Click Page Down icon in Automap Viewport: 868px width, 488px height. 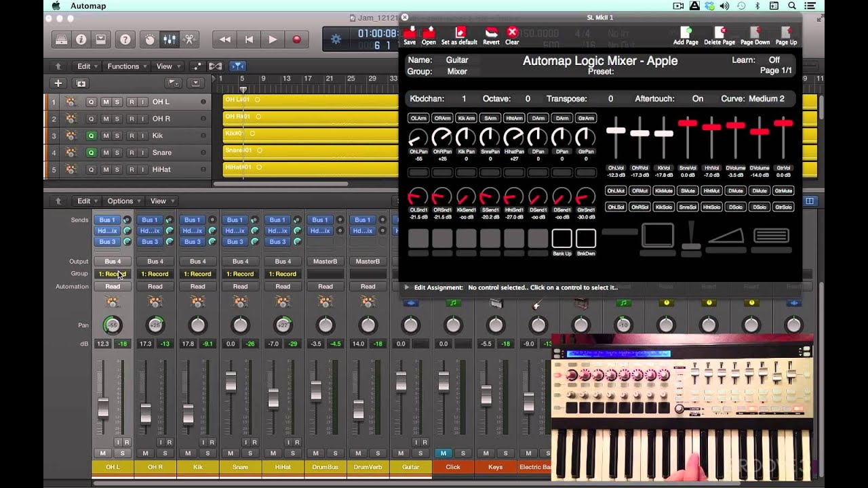point(755,35)
